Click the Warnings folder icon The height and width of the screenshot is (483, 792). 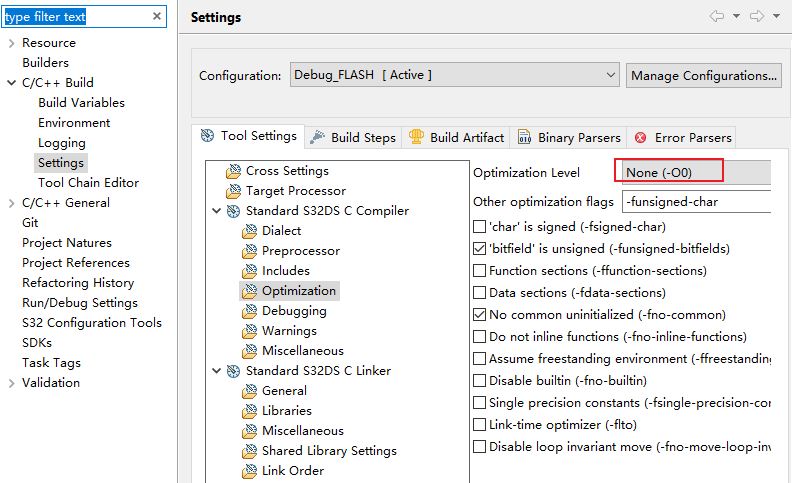click(250, 331)
